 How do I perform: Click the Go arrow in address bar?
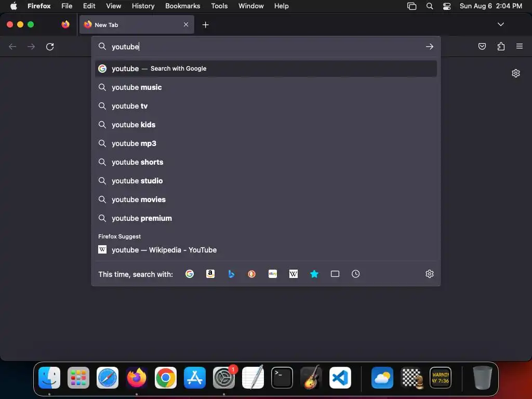(x=430, y=46)
